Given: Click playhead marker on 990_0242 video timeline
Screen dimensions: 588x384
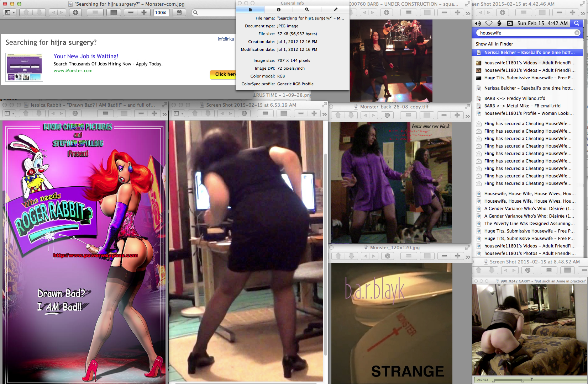Looking at the screenshot, I should coord(532,379).
